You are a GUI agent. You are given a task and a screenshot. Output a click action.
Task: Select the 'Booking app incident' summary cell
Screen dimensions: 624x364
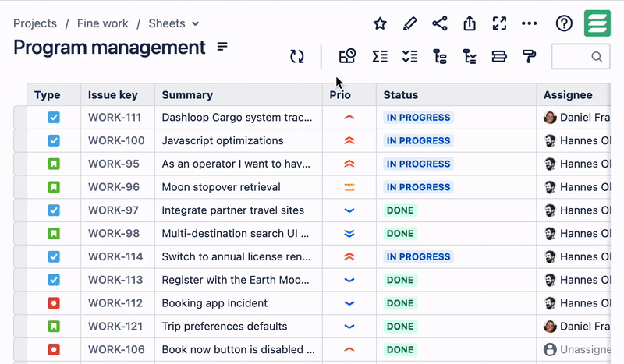click(239, 303)
